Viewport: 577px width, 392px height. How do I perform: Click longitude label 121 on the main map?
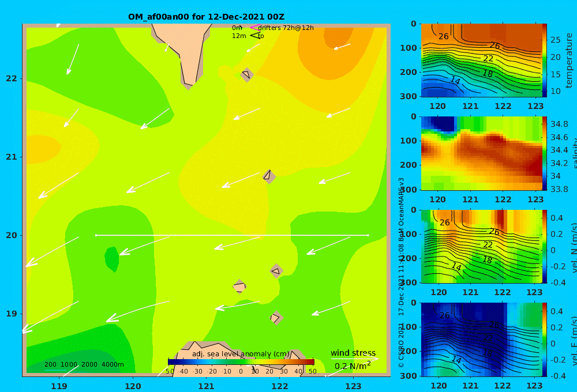(x=206, y=386)
